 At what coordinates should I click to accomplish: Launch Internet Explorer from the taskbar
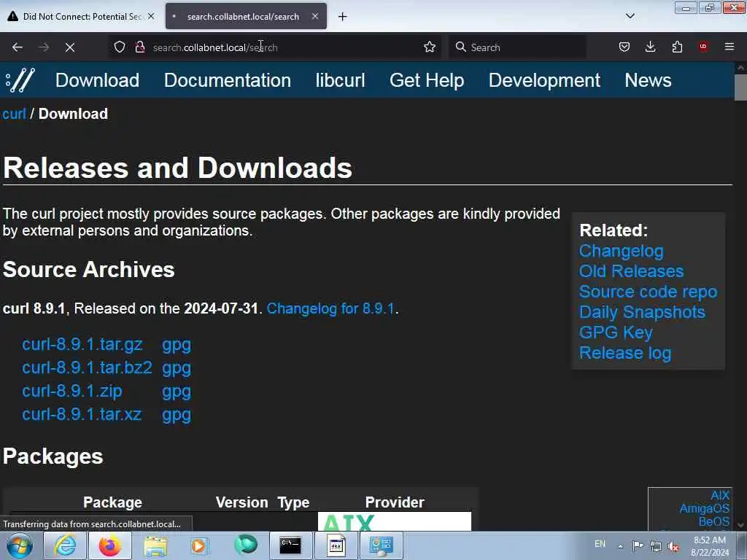65,545
